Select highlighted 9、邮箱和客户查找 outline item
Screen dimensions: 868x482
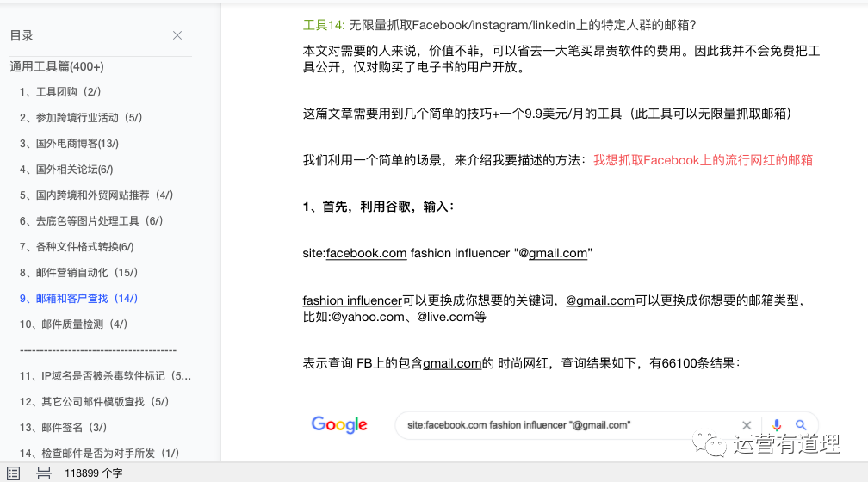click(x=78, y=299)
